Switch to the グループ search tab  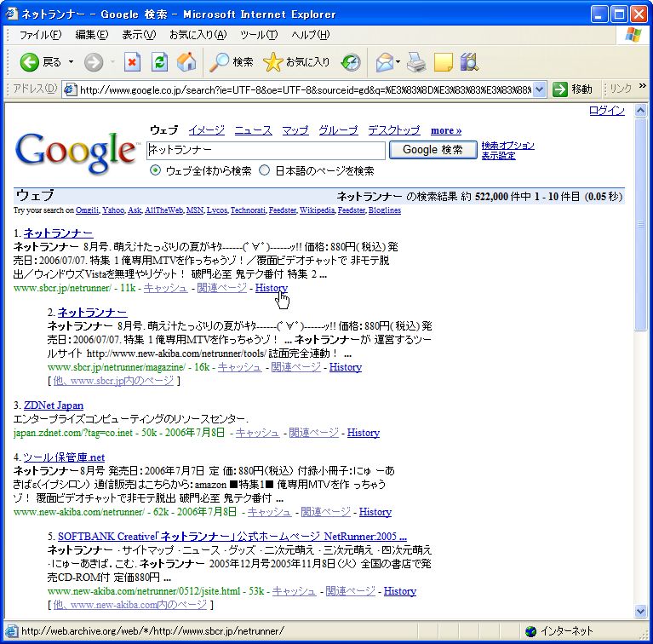(338, 130)
